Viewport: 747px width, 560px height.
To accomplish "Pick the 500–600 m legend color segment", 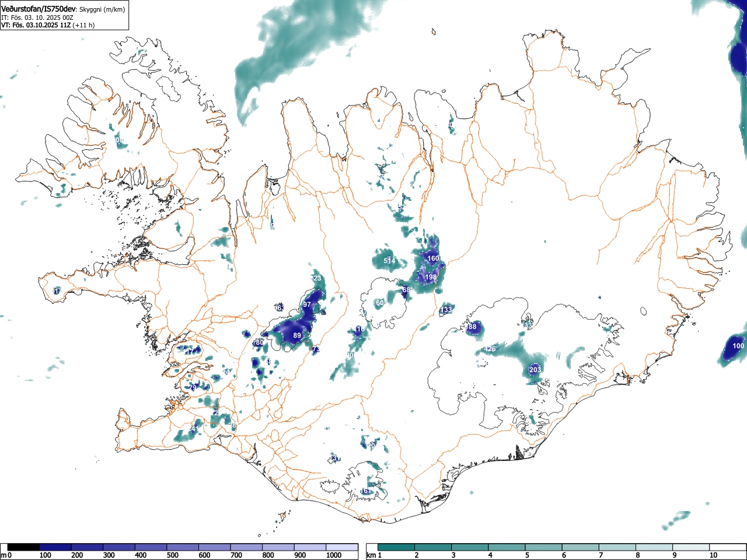I will coord(183,547).
